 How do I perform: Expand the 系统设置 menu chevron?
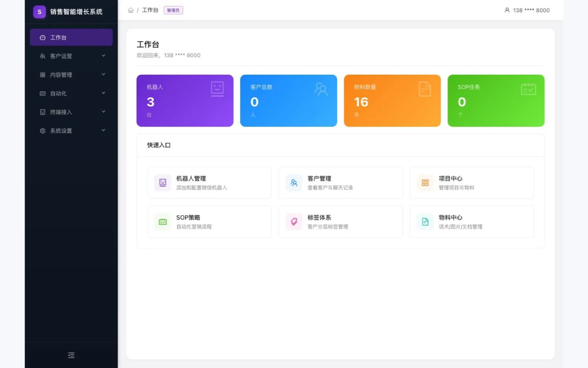pos(103,130)
